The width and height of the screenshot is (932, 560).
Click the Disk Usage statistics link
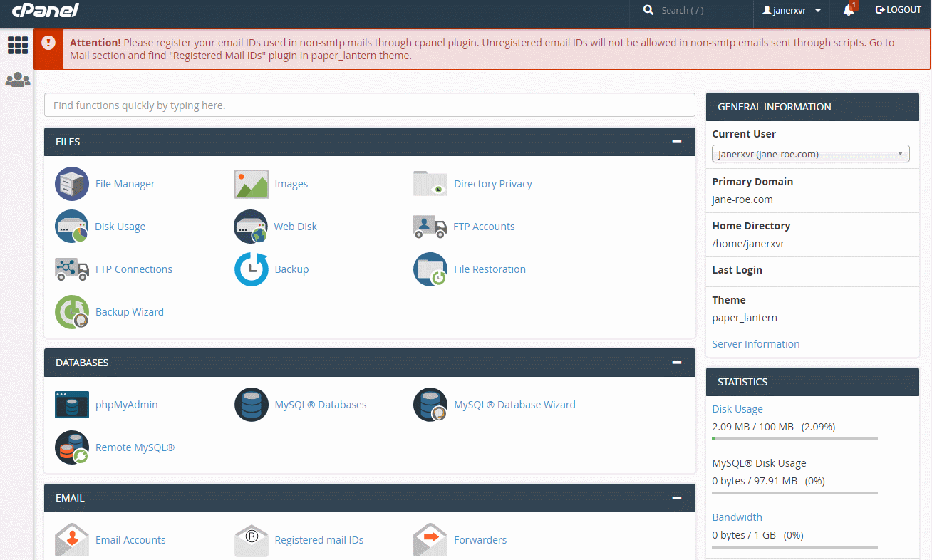[737, 409]
